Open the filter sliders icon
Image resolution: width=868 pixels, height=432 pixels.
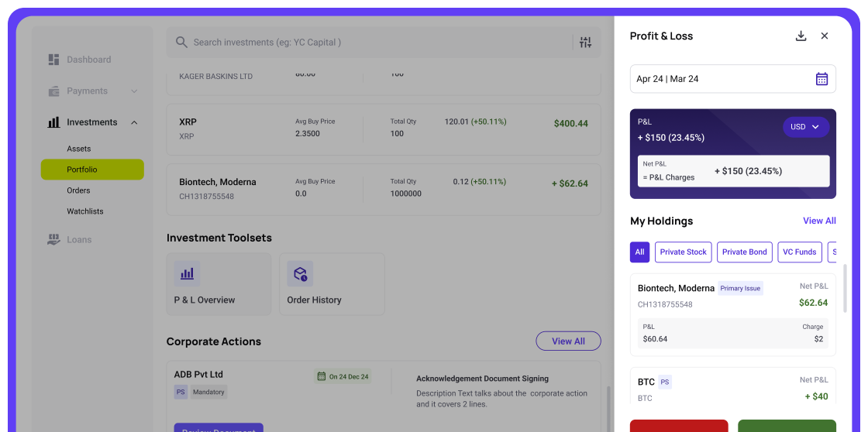[586, 42]
